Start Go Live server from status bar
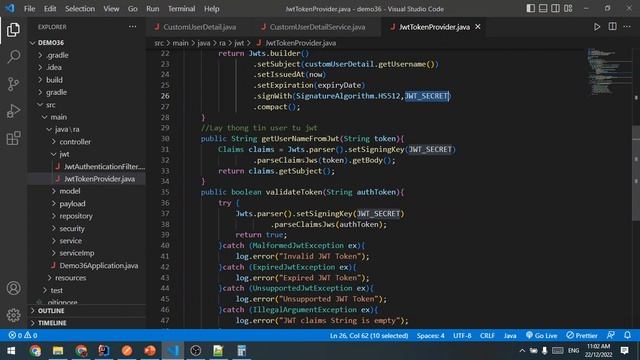The width and height of the screenshot is (640, 360). [541, 336]
